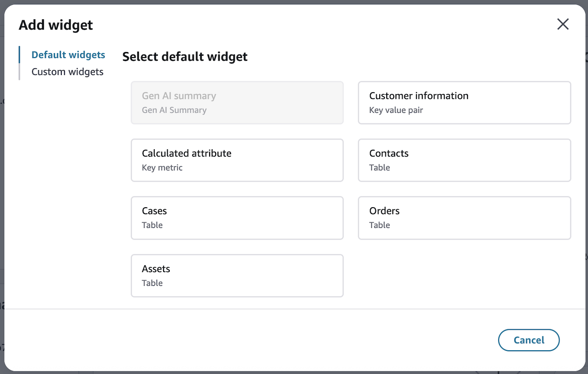The height and width of the screenshot is (374, 588).
Task: Add the Contacts table widget
Action: pos(464,160)
